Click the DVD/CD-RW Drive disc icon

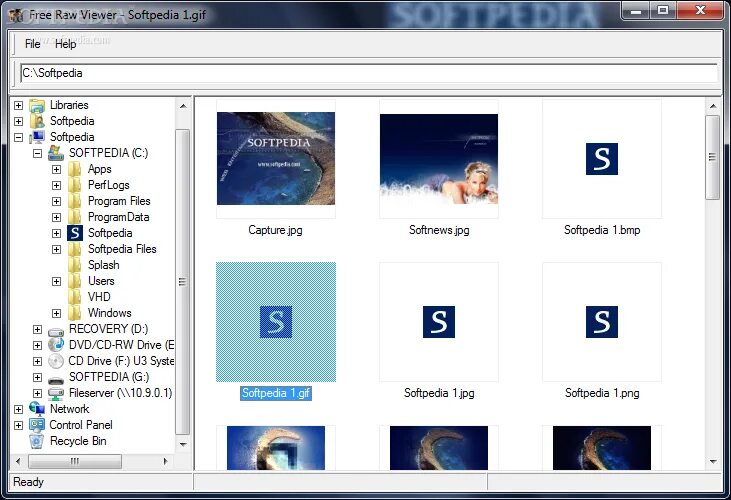56,345
